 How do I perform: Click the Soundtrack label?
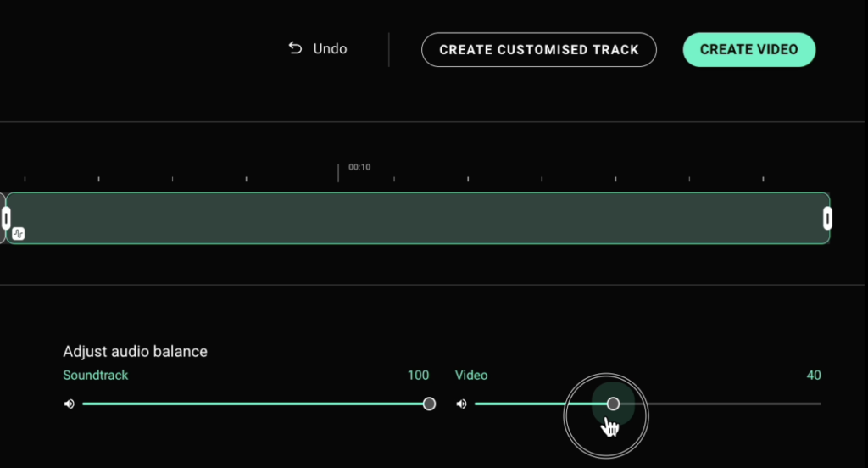[x=96, y=376]
